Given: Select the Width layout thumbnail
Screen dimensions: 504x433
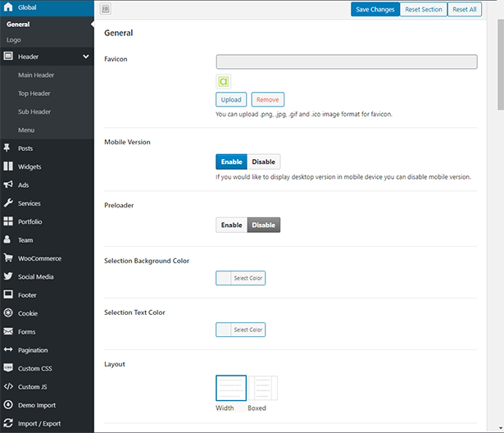Looking at the screenshot, I should [x=230, y=389].
